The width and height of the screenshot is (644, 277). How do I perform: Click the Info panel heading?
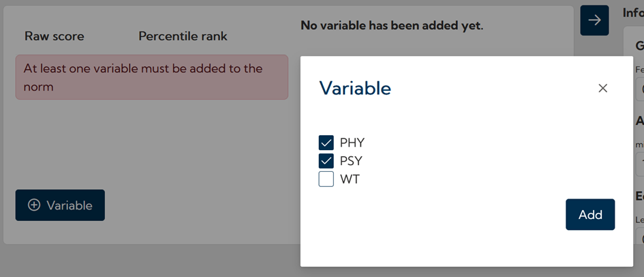click(633, 12)
